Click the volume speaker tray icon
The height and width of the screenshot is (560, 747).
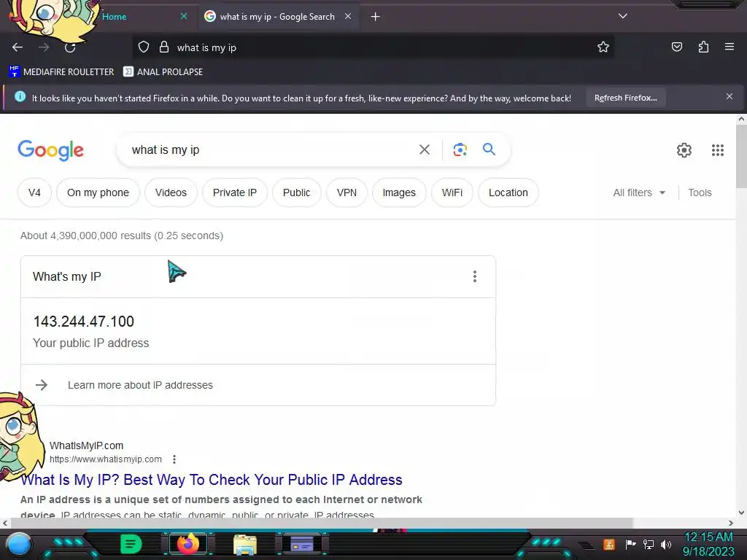coord(666,544)
